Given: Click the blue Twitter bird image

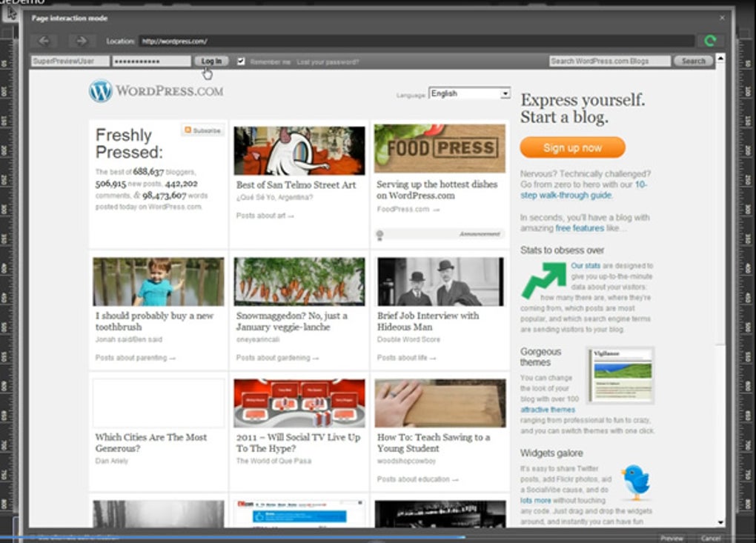Looking at the screenshot, I should click(636, 482).
